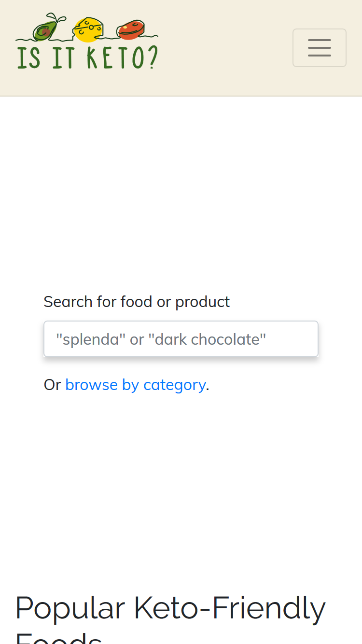Click the word "Or" before the browse link
The height and width of the screenshot is (644, 362).
click(x=53, y=385)
